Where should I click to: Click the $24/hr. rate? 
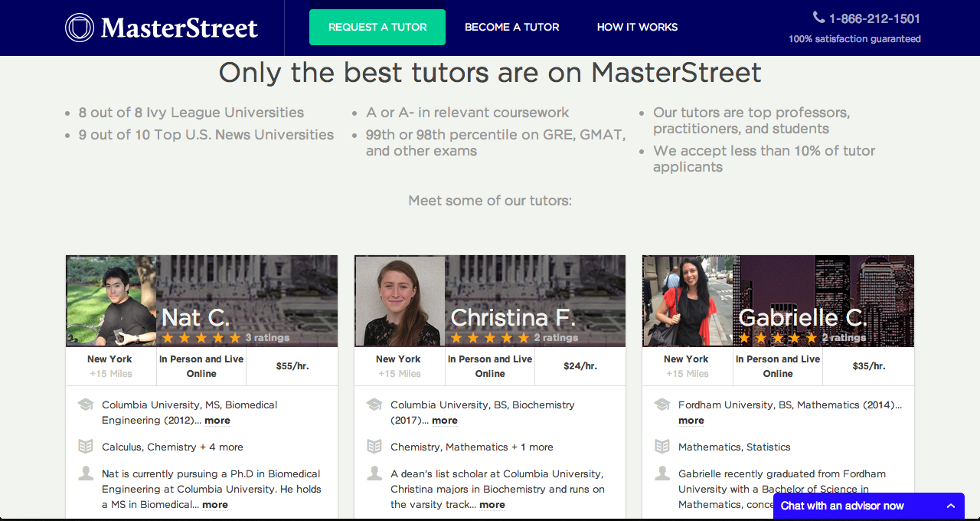pyautogui.click(x=580, y=366)
